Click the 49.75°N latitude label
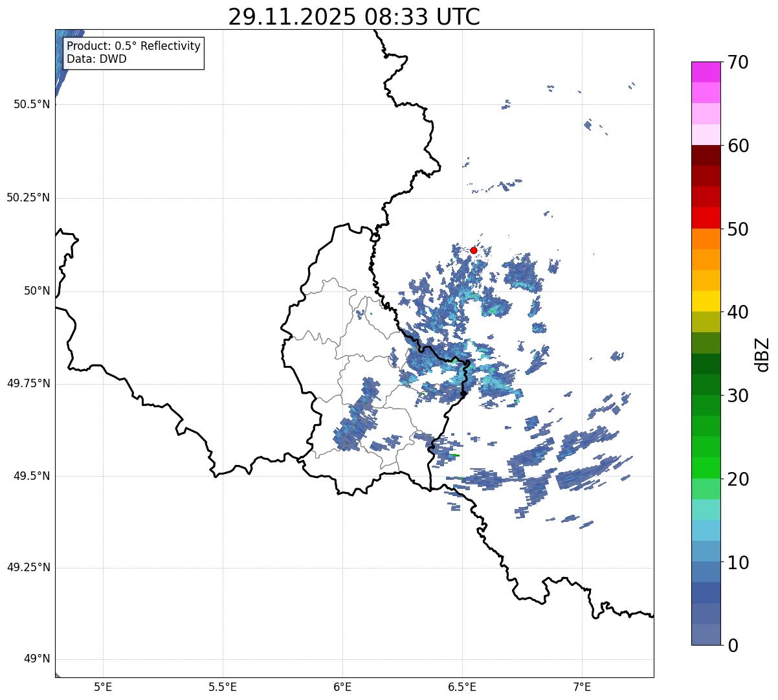 [x=28, y=383]
